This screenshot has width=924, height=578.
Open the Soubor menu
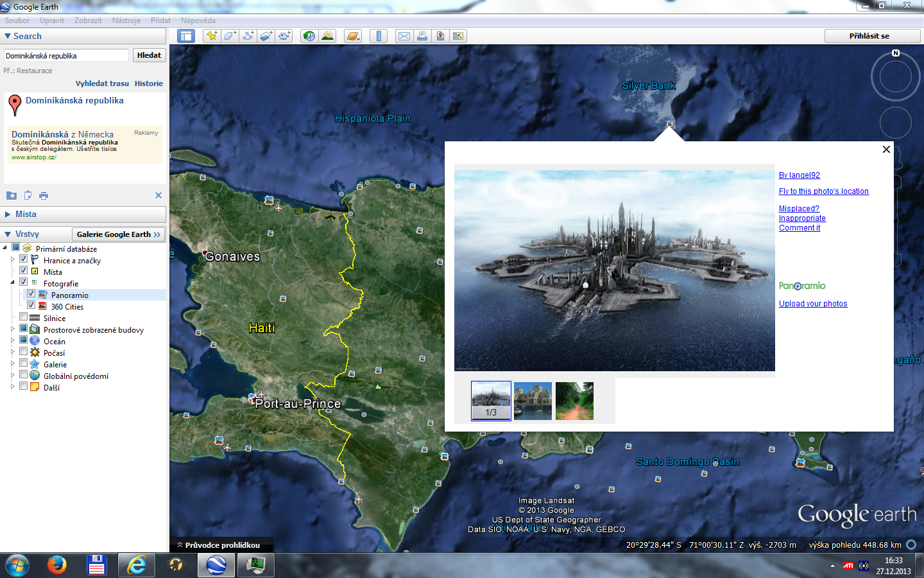[17, 21]
